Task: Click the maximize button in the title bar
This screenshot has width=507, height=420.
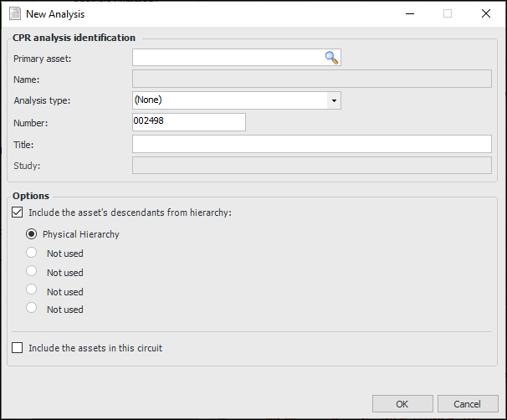Action: (448, 13)
